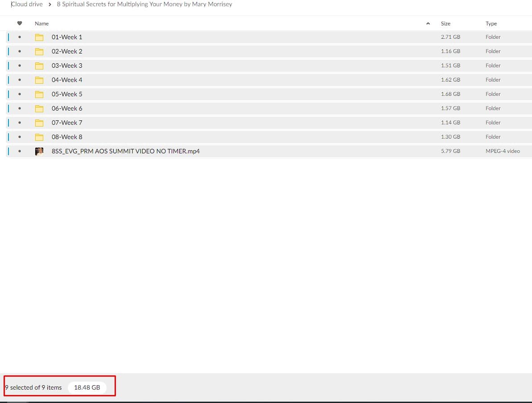
Task: Click the mp4 video thumbnail icon
Action: [x=39, y=151]
